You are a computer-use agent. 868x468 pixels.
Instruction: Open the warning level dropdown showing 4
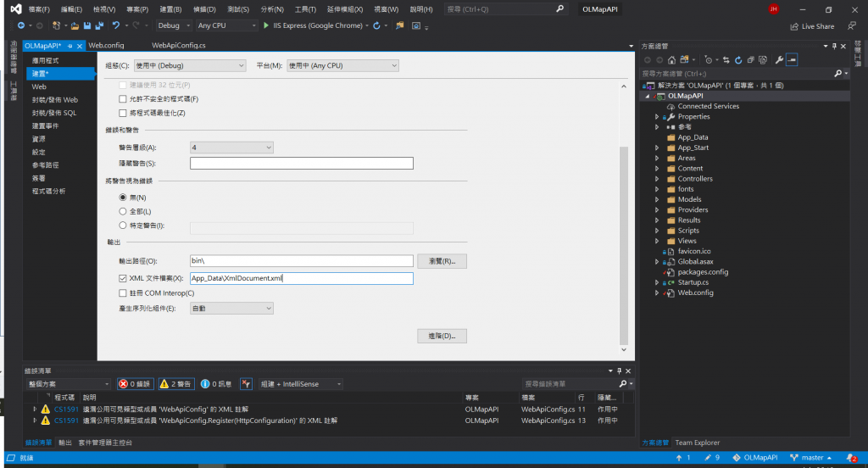coord(231,148)
